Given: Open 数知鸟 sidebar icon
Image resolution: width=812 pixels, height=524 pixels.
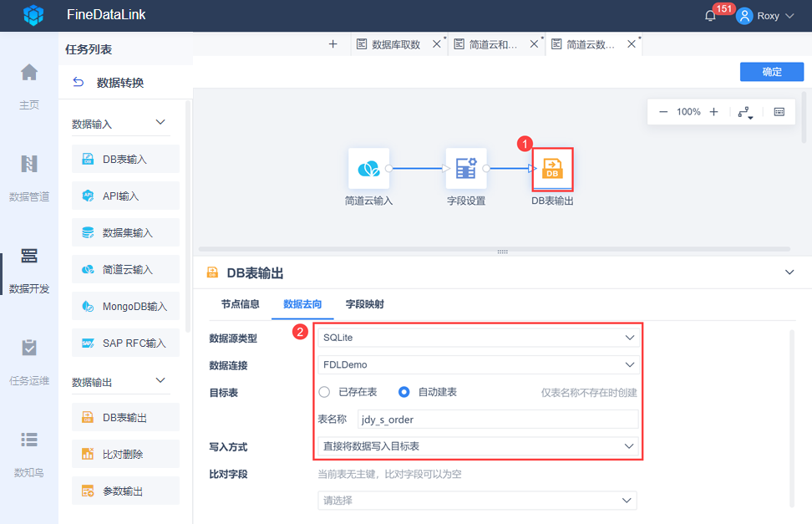Looking at the screenshot, I should coord(29,440).
